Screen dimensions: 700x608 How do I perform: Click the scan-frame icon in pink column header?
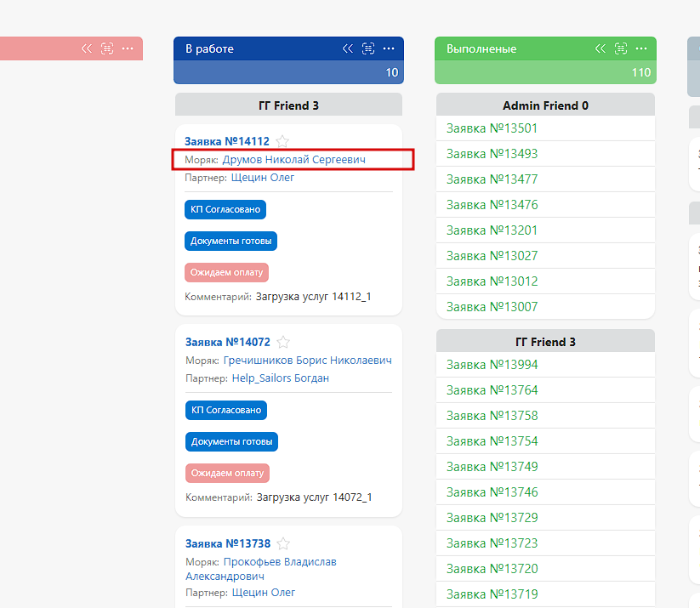(x=107, y=48)
